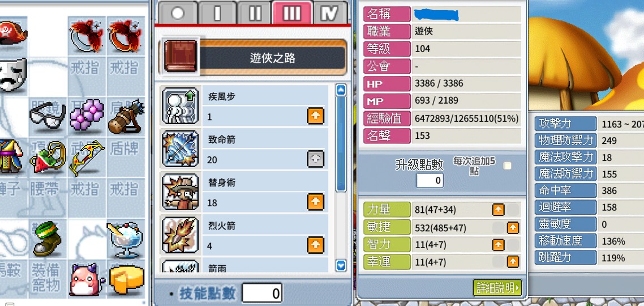Add a point to 幸運 stat

[x=513, y=262]
